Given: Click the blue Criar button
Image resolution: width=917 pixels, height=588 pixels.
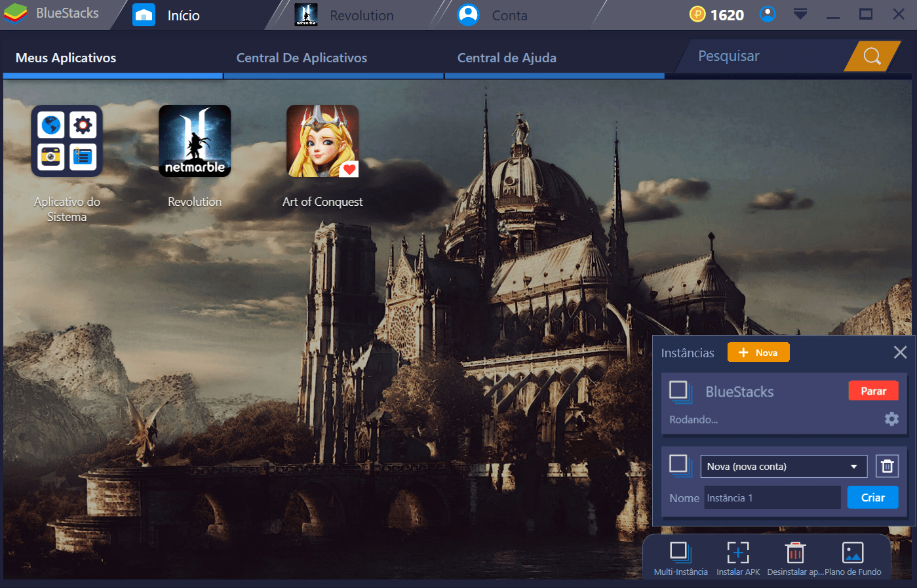Looking at the screenshot, I should 872,498.
